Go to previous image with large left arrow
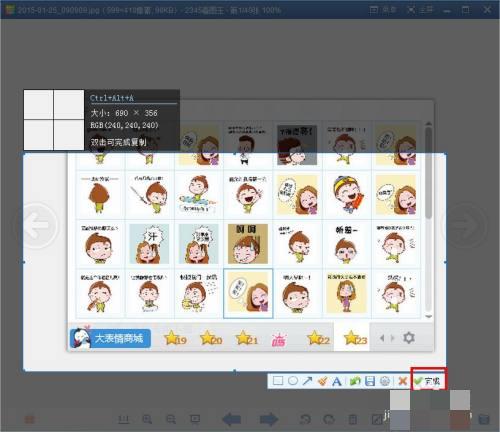Screen dimensions: 500x432 [x=36, y=226]
